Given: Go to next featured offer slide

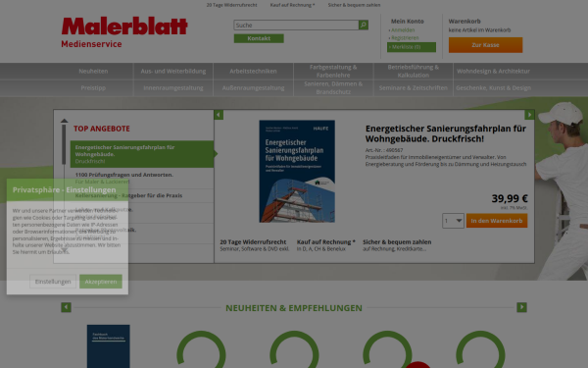Looking at the screenshot, I should coord(529,115).
